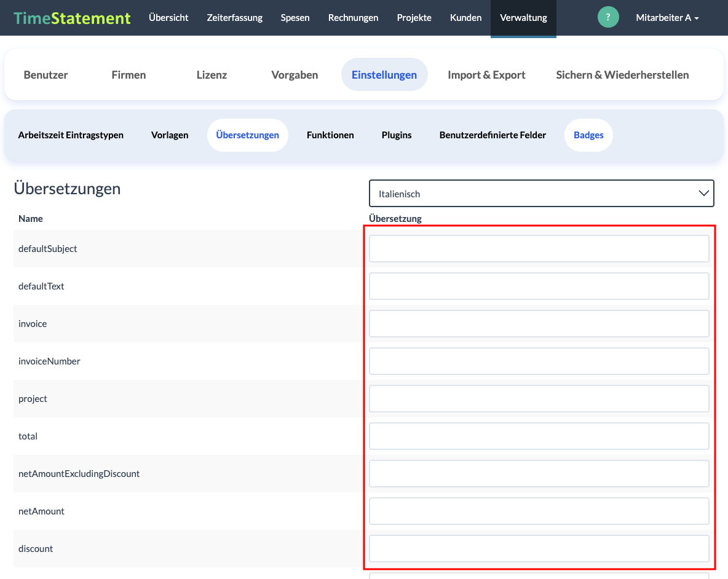
Task: Open Sichern & Wiederherstellen tab
Action: (x=622, y=75)
